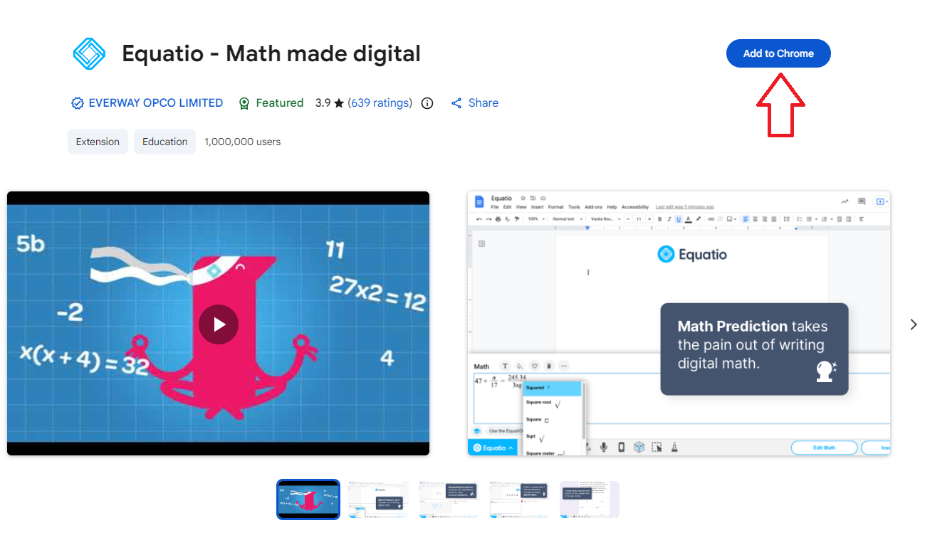Select the last thumbnail with purple background

[x=590, y=499]
